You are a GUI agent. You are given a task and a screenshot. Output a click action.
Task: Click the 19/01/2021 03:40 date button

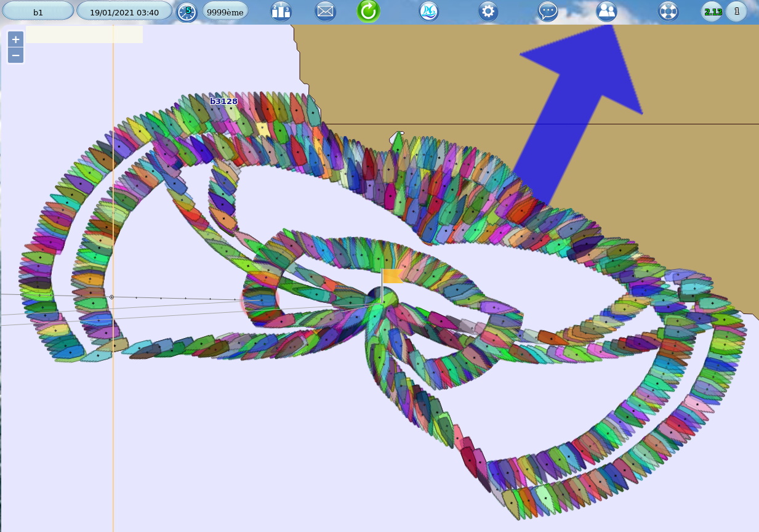pyautogui.click(x=124, y=12)
